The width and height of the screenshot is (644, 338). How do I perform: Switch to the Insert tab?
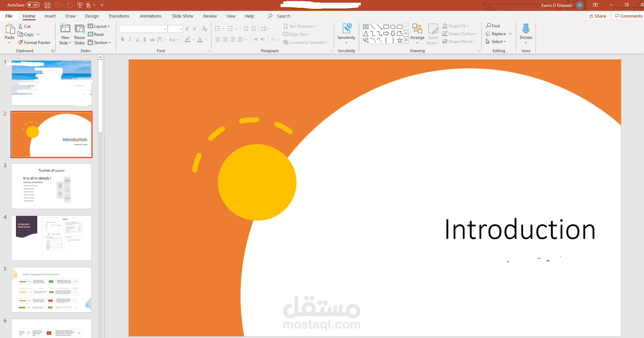[50, 16]
